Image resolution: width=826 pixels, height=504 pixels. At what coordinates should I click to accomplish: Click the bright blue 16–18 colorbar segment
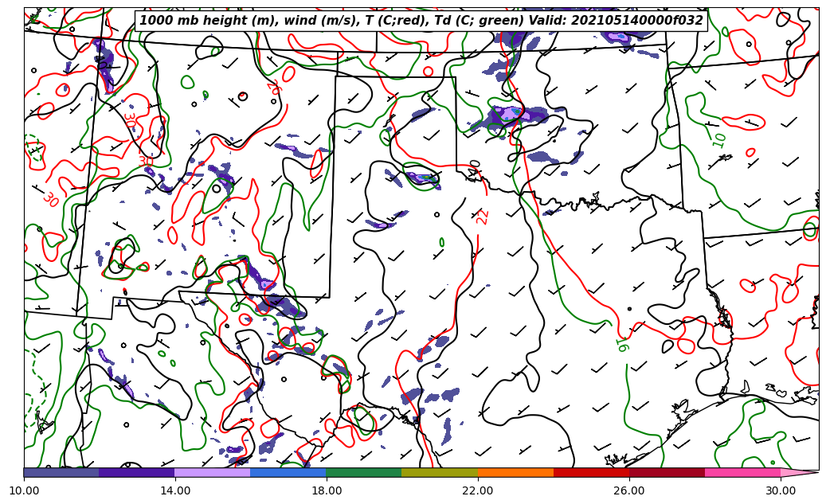(288, 472)
